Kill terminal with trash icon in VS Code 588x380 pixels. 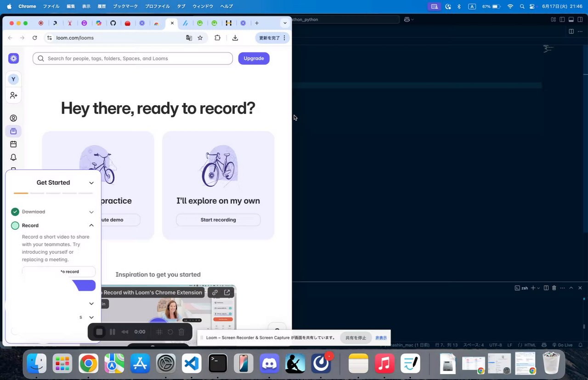[554, 288]
